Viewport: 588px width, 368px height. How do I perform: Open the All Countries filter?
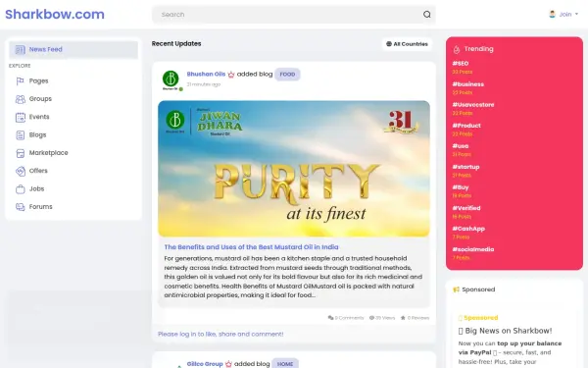tap(407, 44)
